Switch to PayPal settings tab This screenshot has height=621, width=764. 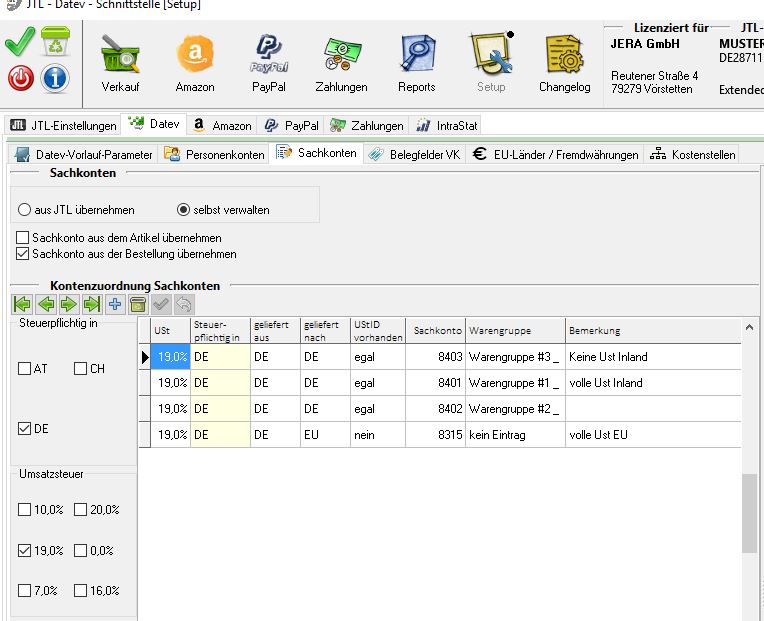[x=291, y=126]
